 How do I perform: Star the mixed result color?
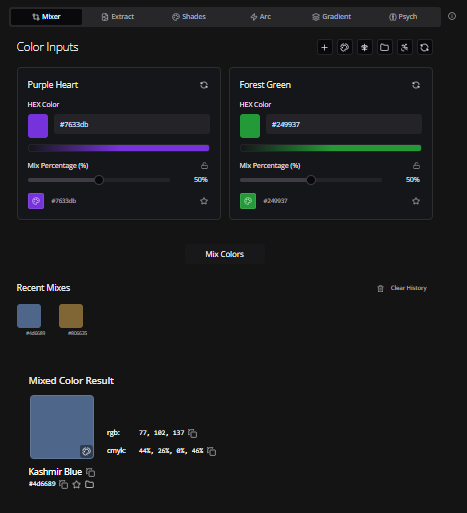coord(77,484)
